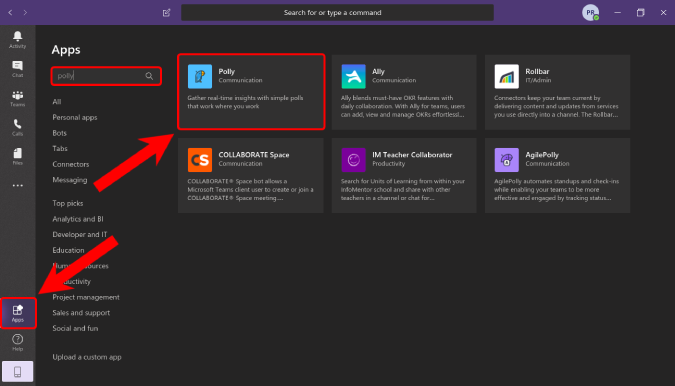This screenshot has height=386, width=675.
Task: Select the Messaging category
Action: pyautogui.click(x=70, y=180)
